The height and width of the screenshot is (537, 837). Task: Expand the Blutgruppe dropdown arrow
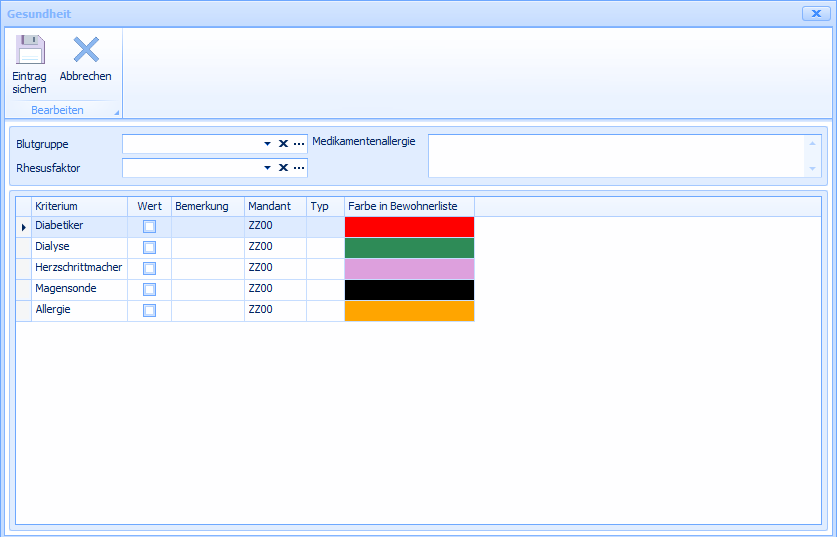[x=267, y=144]
